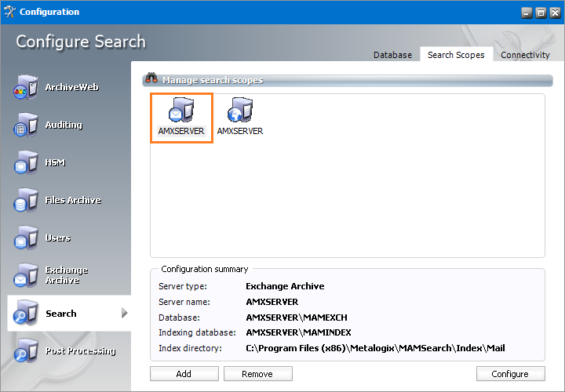Expand the Search menu arrow

(x=124, y=313)
